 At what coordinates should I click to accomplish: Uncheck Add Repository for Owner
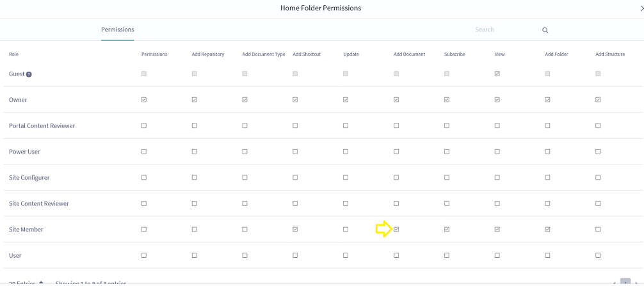[x=194, y=100]
